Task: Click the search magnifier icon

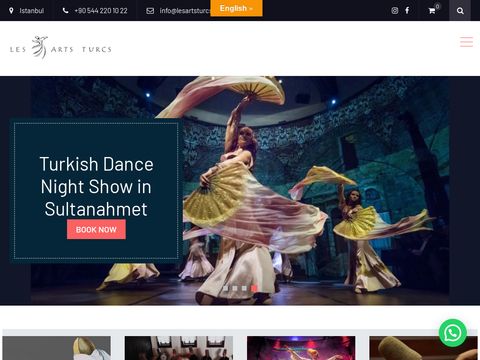Action: (x=460, y=11)
